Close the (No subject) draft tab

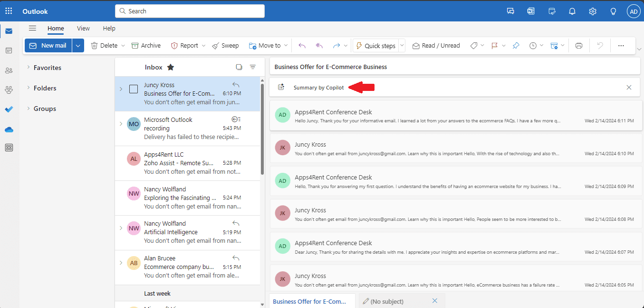(x=434, y=301)
